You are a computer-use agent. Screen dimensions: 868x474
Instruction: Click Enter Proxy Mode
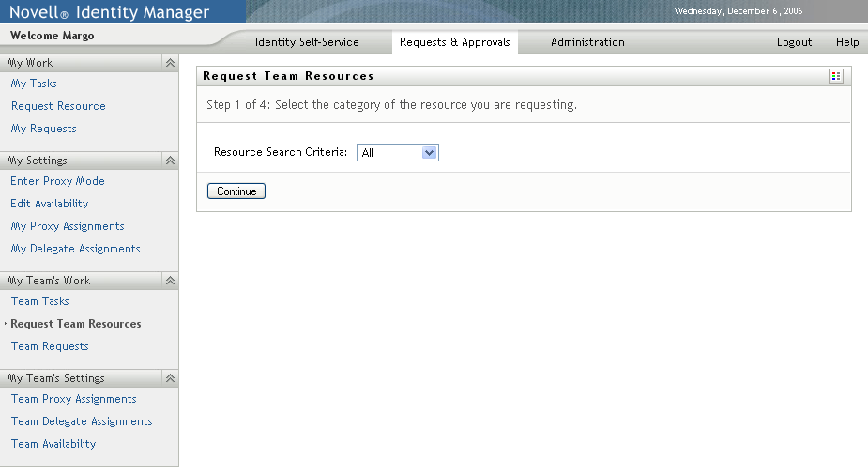(57, 181)
